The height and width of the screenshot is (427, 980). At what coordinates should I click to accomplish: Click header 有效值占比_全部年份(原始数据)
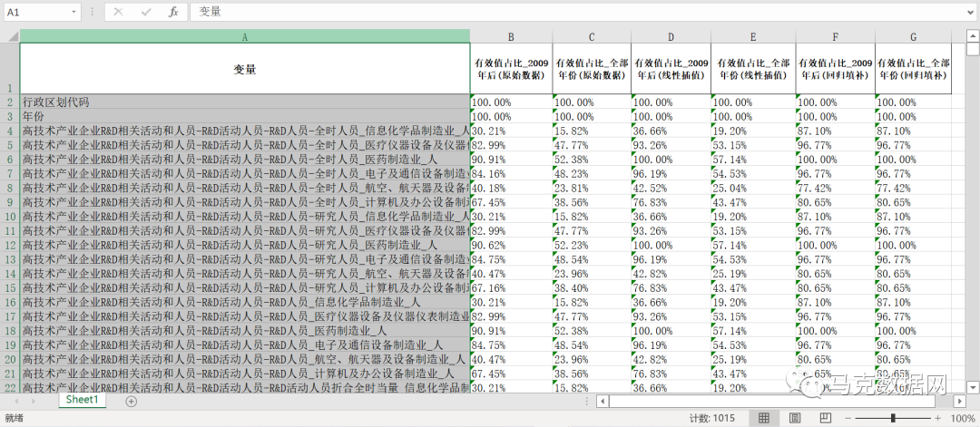pos(592,69)
